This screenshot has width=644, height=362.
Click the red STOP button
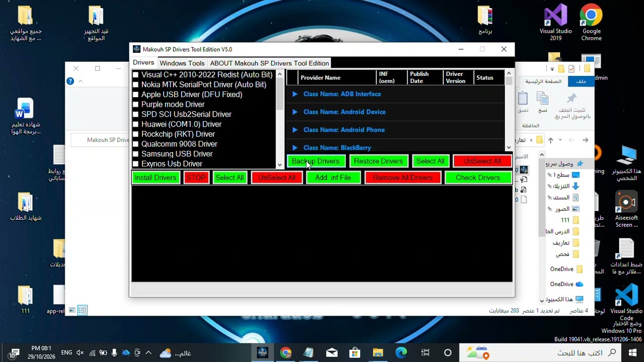coord(196,177)
